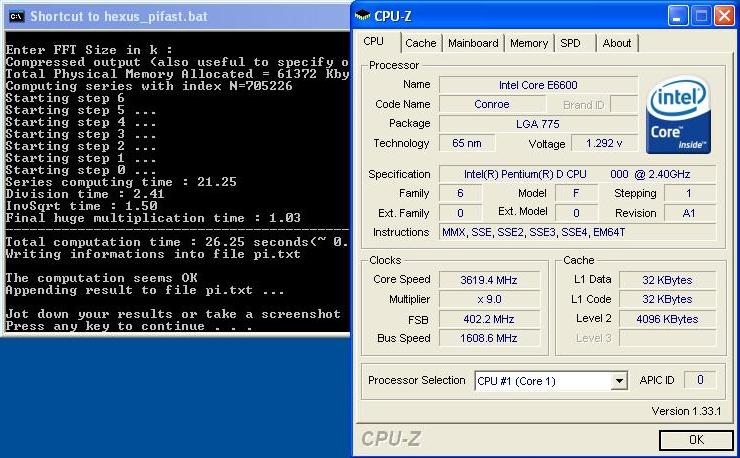Select the CPU tab
Viewport: 740px width, 458px height.
(374, 42)
